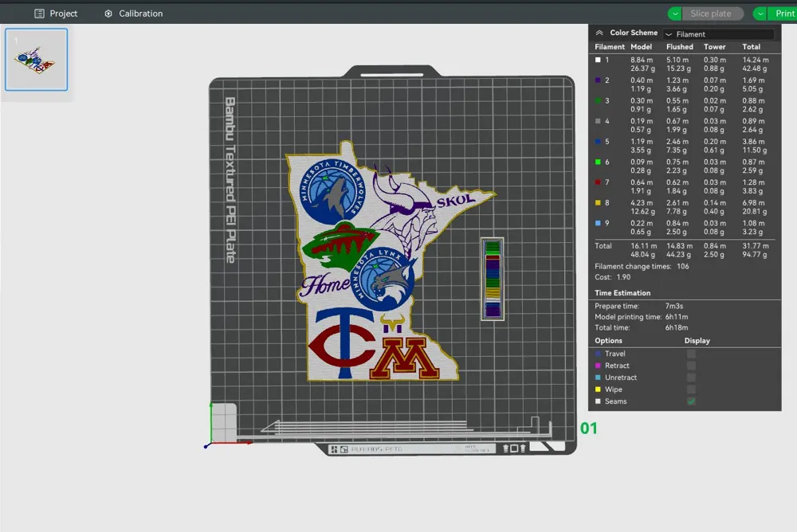The image size is (797, 532).
Task: Click the Unretract color indicator
Action: click(598, 377)
